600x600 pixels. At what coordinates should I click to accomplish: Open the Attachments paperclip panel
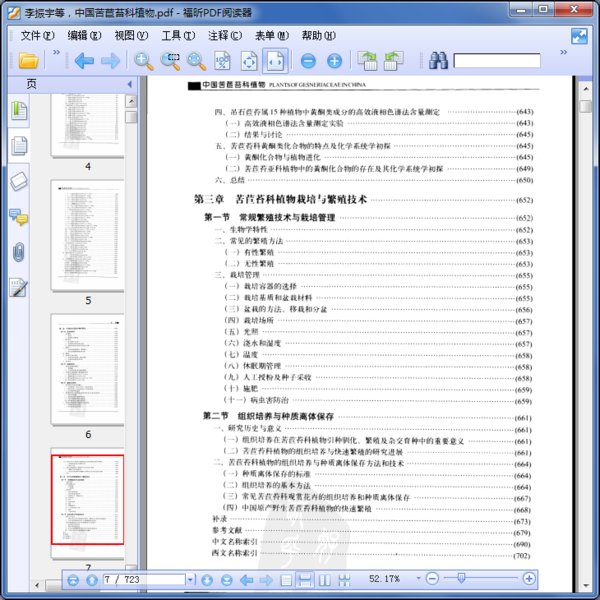click(19, 252)
